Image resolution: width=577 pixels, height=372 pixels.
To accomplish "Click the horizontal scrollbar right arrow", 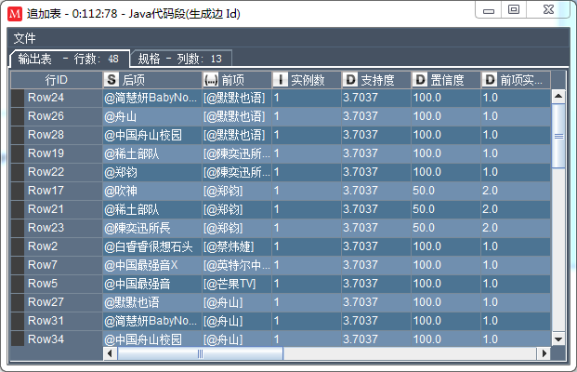I will click(x=544, y=354).
